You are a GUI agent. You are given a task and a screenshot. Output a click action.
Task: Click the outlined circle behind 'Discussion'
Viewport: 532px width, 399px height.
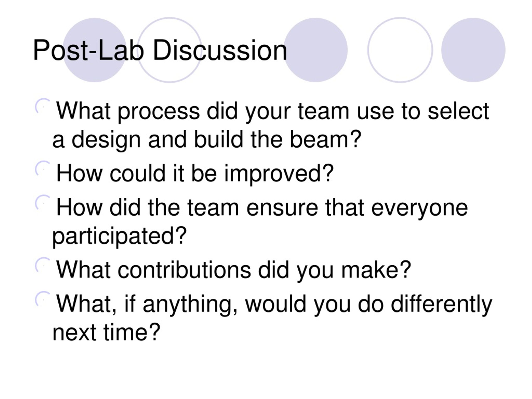(x=170, y=50)
